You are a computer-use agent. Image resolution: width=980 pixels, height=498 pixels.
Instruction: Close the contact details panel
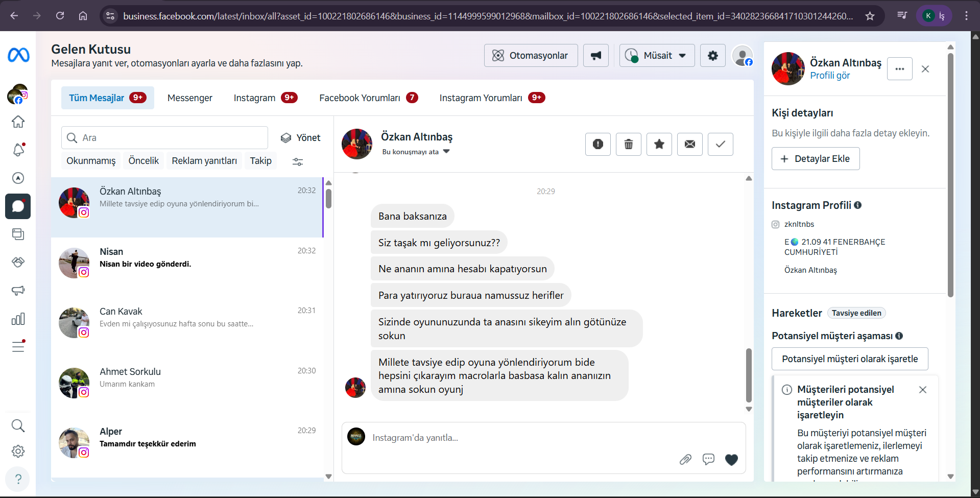(925, 69)
